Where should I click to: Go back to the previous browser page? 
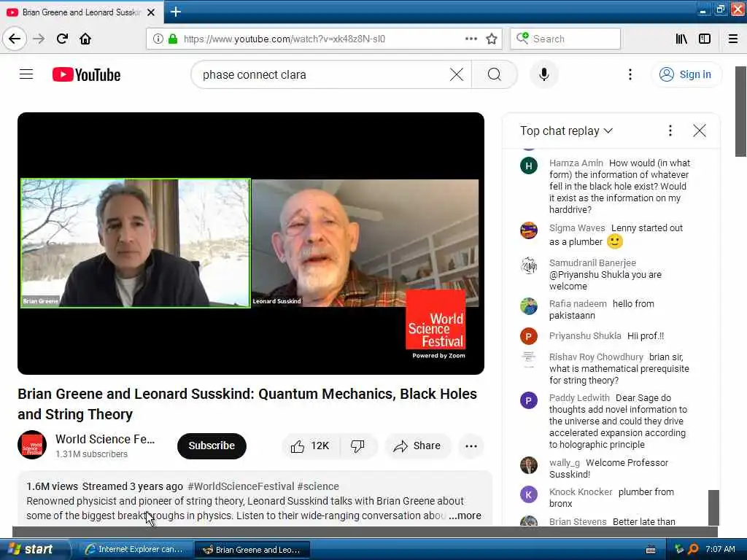(15, 39)
